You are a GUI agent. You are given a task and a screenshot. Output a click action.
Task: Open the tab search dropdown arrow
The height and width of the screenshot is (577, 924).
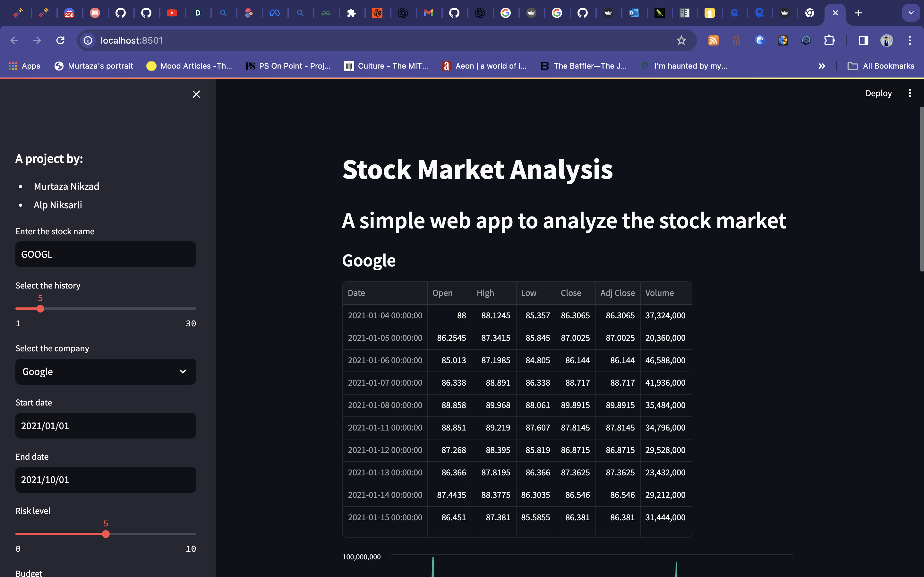pyautogui.click(x=911, y=13)
